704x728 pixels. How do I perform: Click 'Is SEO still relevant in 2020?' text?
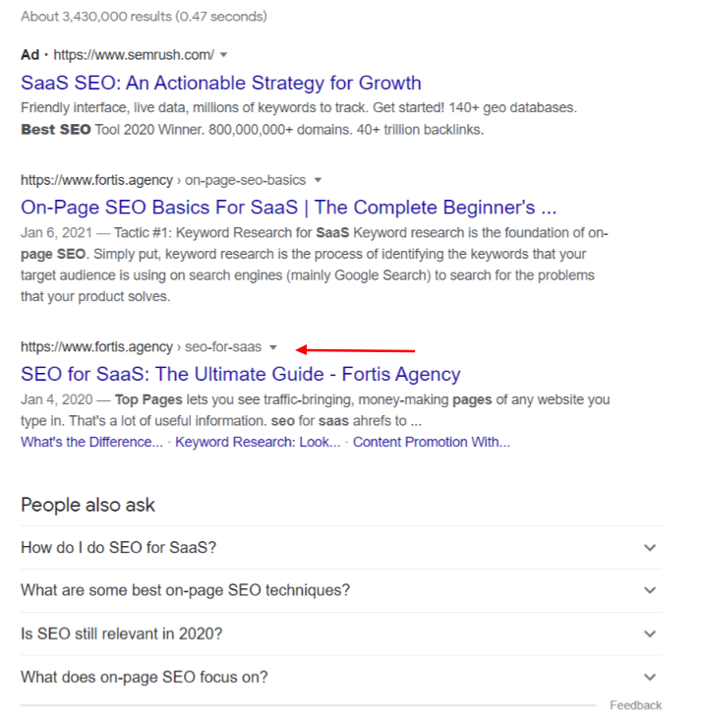click(x=121, y=634)
